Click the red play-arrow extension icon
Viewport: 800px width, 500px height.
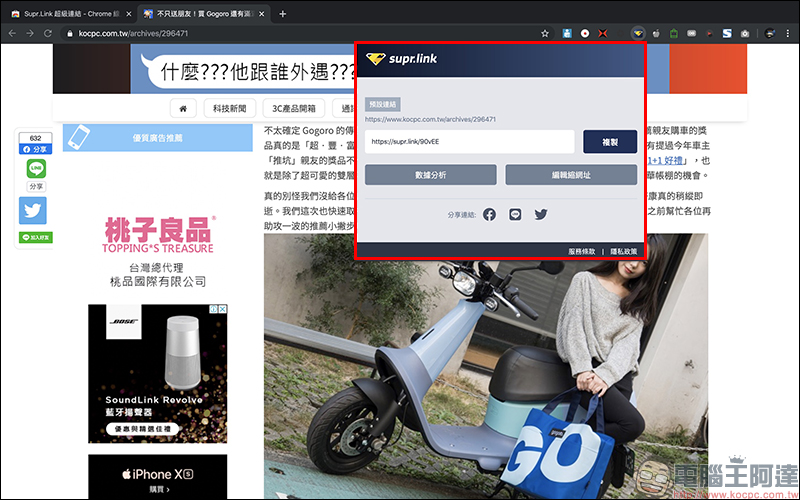[x=709, y=34]
